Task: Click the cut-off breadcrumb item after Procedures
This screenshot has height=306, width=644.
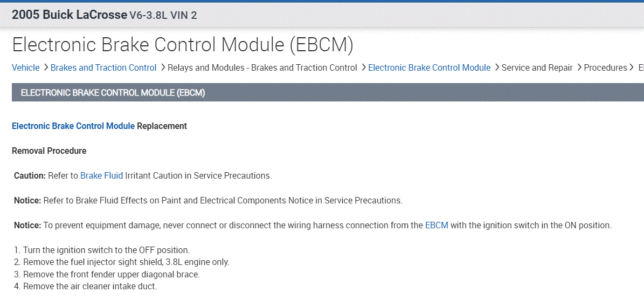Action: tap(641, 68)
